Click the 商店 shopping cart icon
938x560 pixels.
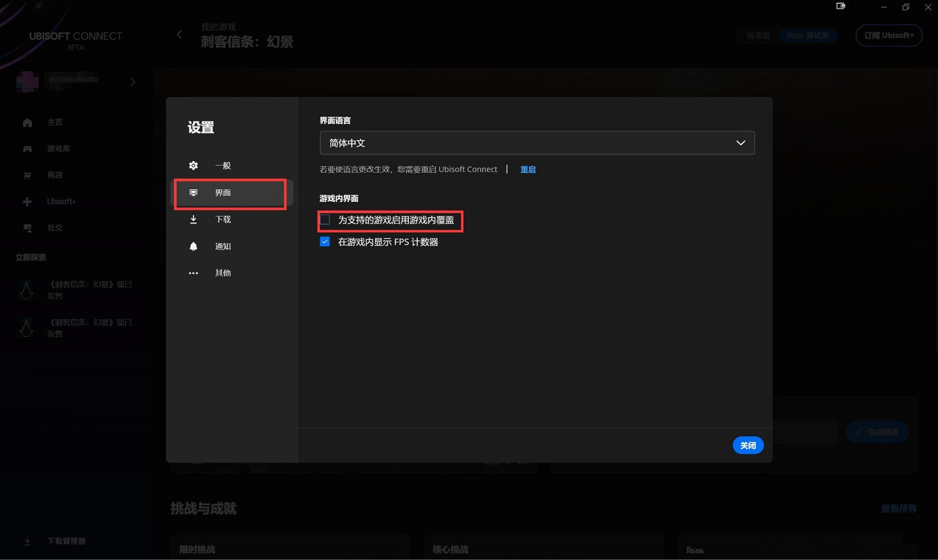(28, 176)
